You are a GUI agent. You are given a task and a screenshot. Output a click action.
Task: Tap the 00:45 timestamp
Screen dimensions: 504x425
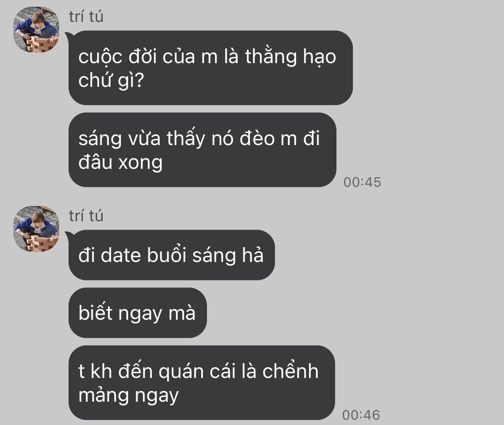[x=362, y=182]
